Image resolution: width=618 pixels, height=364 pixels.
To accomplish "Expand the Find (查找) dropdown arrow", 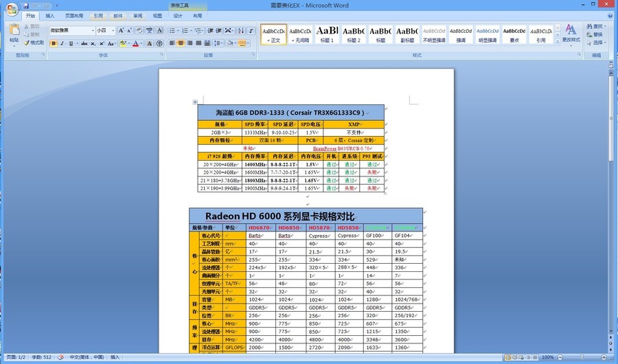I will 606,26.
